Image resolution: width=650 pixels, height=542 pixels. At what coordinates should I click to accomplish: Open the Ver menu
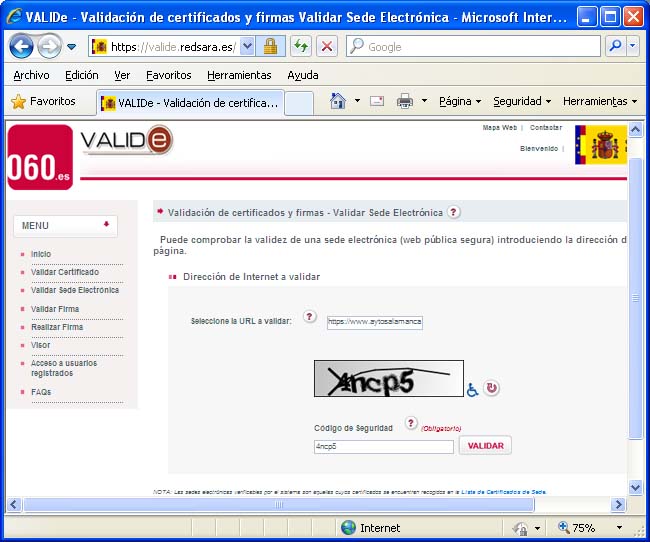click(122, 75)
